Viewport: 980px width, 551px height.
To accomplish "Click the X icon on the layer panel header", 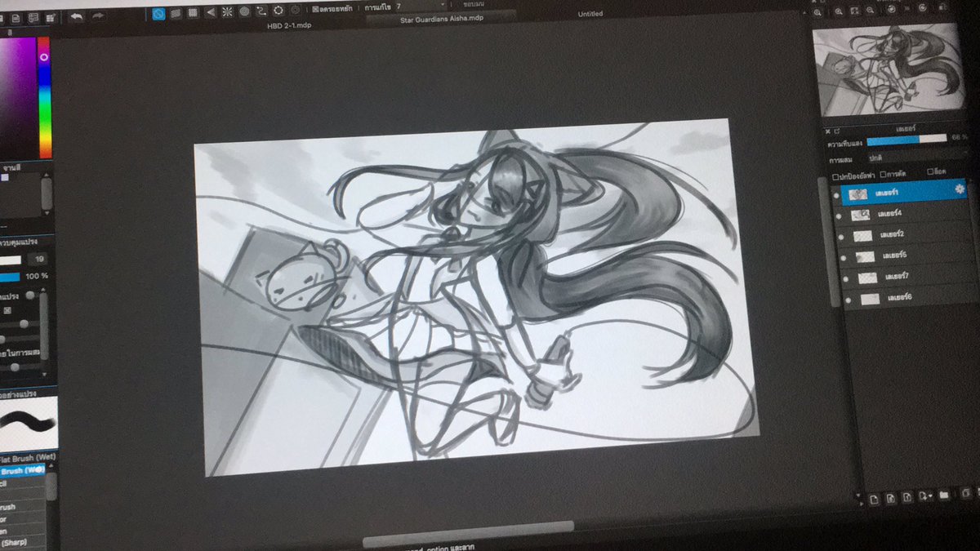I will pos(827,131).
